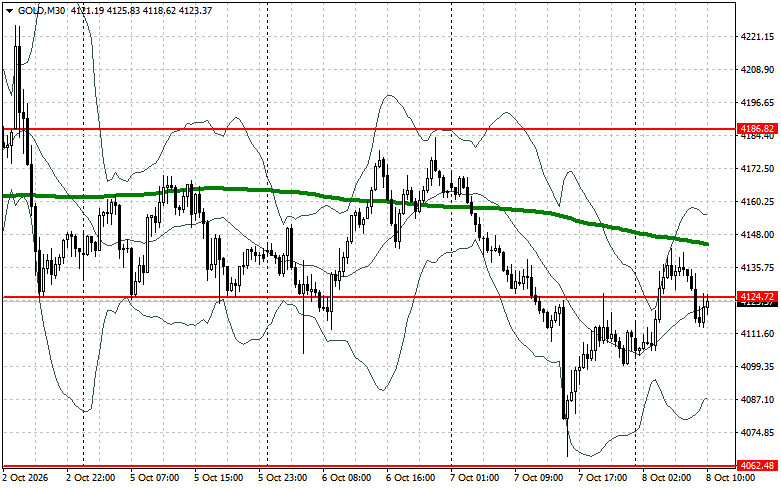Click the 7 Oct 17:00 time label
The width and height of the screenshot is (781, 489).
pos(603,478)
